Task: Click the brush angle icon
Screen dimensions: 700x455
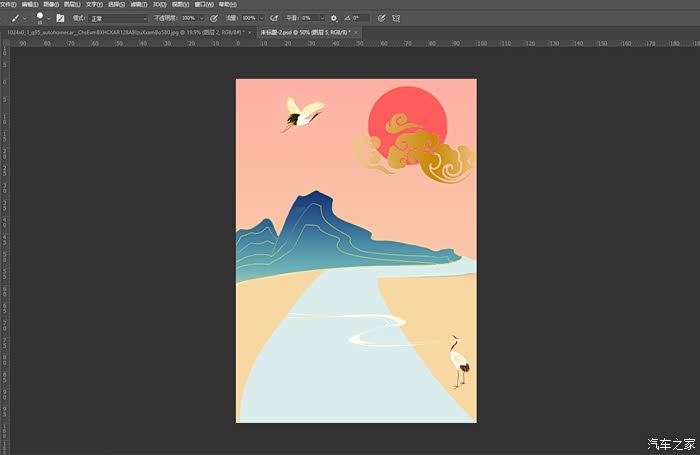Action: (x=346, y=18)
